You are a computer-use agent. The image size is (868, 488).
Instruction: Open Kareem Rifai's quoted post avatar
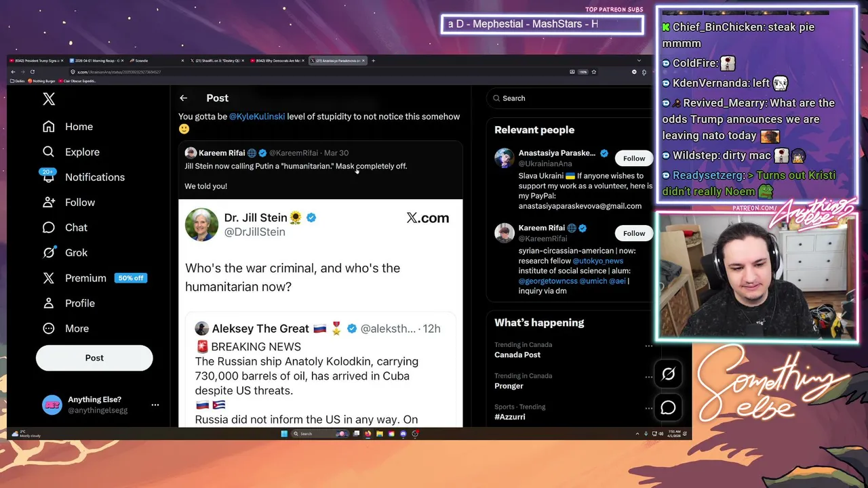(x=191, y=153)
